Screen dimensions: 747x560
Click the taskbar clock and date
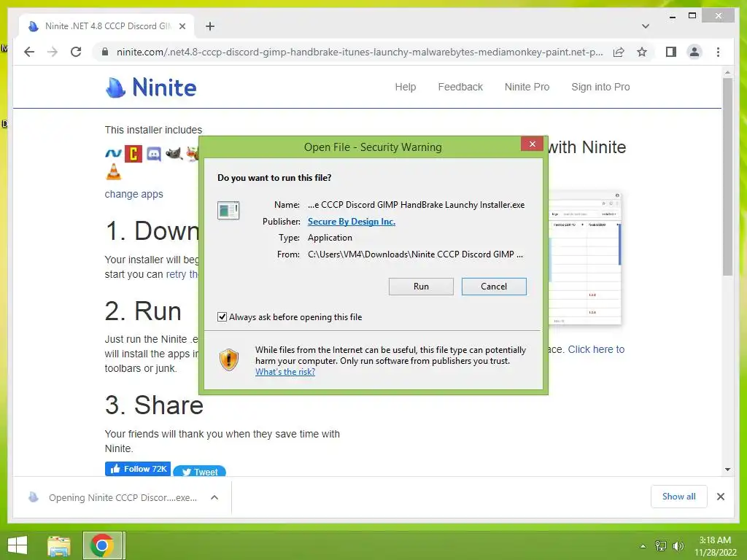point(715,546)
